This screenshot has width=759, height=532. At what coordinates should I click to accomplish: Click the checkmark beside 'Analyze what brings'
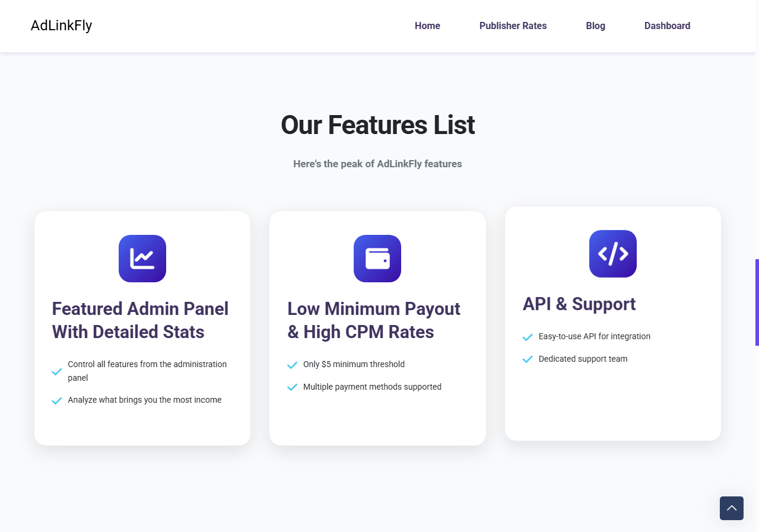pos(57,401)
